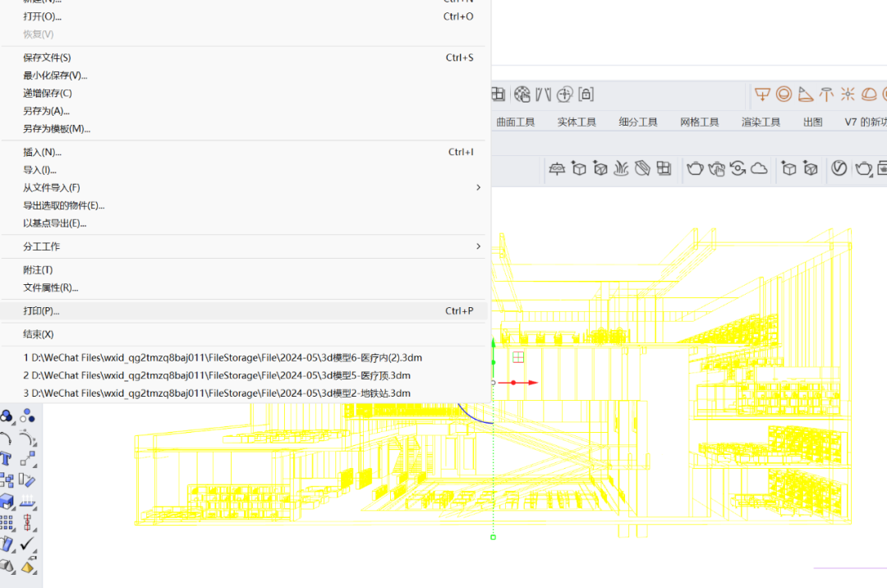Click the red grid gumball plane handle
Viewport: 887px width, 588px height.
tap(518, 356)
